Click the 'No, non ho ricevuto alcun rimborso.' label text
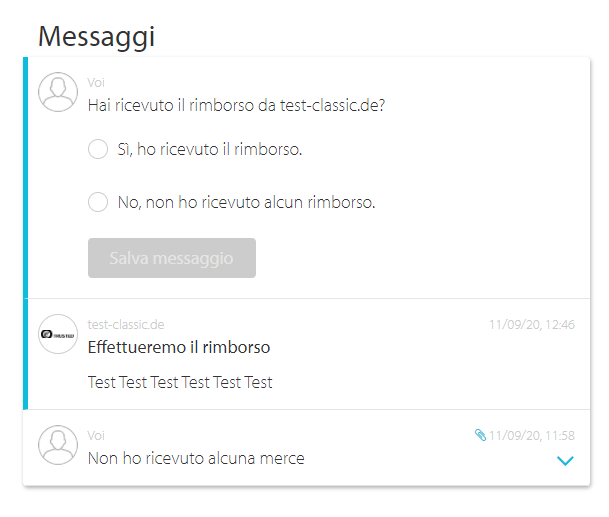 click(247, 202)
